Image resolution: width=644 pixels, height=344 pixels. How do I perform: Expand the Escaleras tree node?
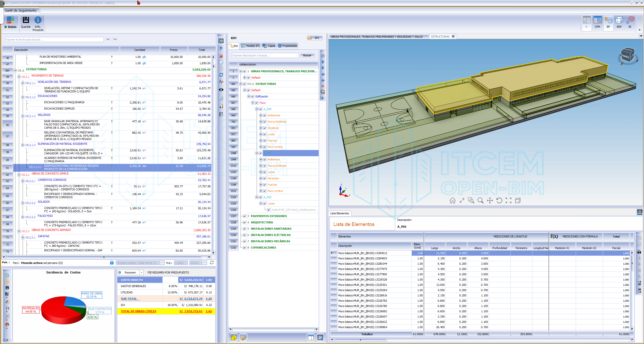click(261, 128)
